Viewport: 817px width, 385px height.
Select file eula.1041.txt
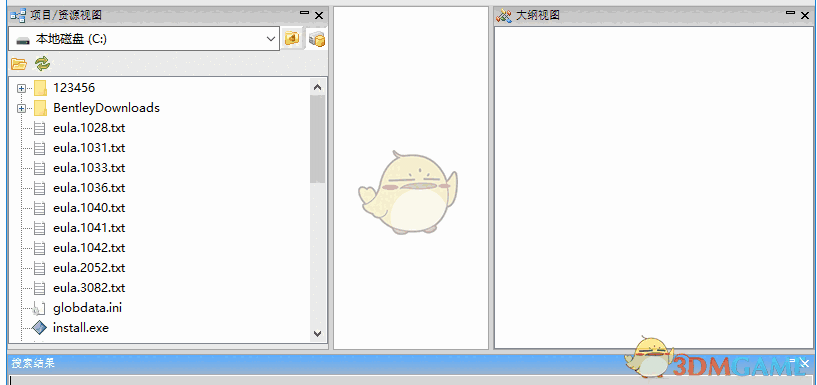[89, 228]
